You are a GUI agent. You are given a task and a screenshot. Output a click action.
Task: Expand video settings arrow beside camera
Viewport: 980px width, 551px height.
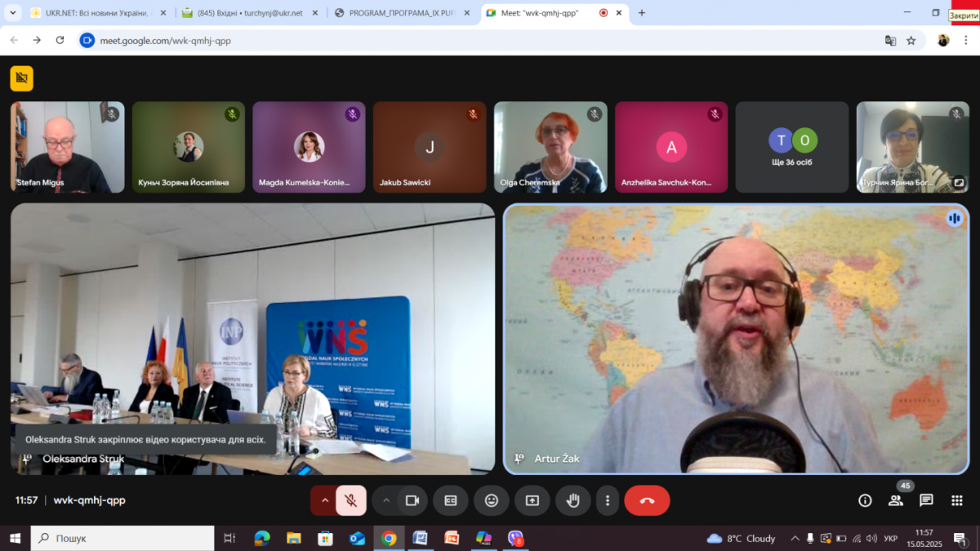pos(386,500)
